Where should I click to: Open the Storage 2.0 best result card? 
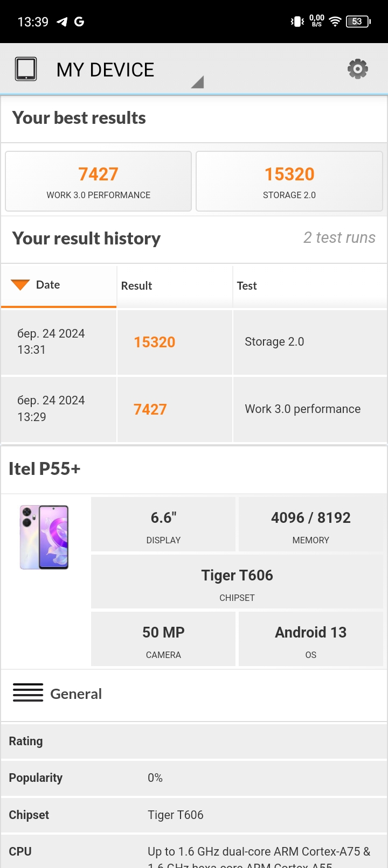[x=289, y=181]
